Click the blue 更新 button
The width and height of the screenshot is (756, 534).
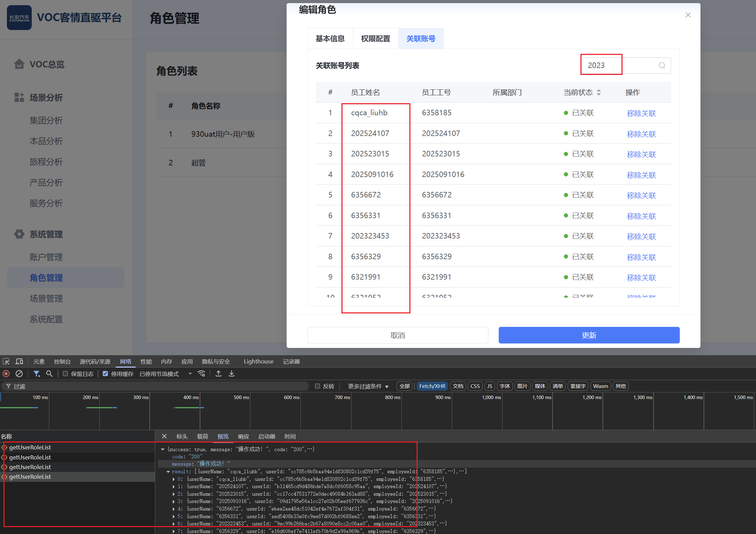[589, 335]
